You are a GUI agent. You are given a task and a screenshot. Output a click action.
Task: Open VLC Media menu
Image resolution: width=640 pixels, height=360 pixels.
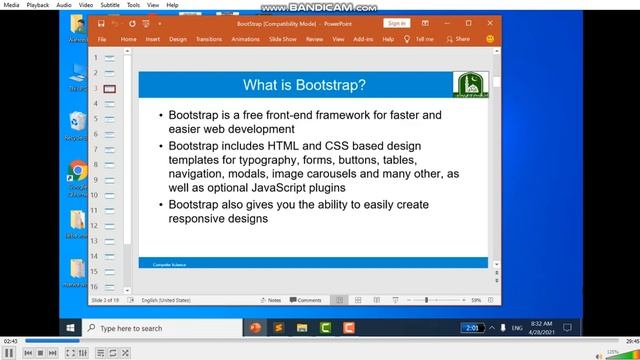(11, 5)
